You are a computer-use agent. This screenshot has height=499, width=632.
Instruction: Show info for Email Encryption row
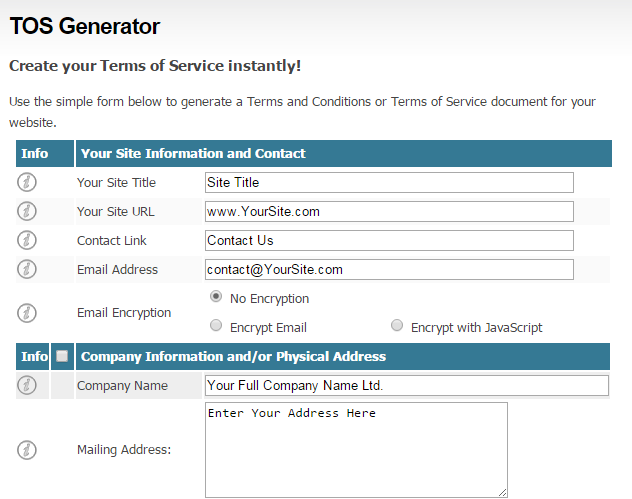tap(27, 312)
